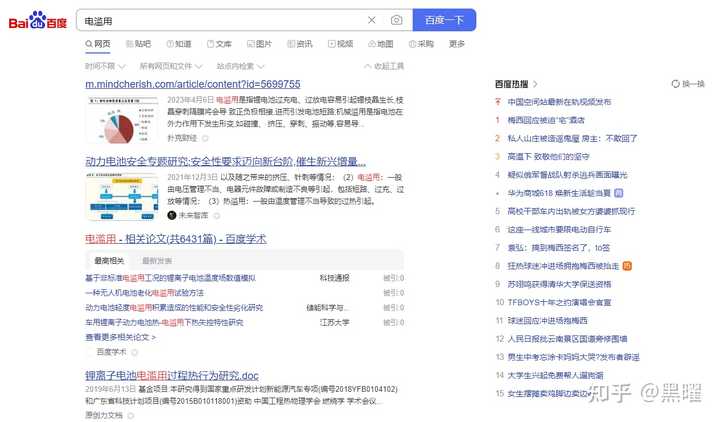Open the 华为商城618 hot topic
This screenshot has height=422, width=720.
(559, 193)
